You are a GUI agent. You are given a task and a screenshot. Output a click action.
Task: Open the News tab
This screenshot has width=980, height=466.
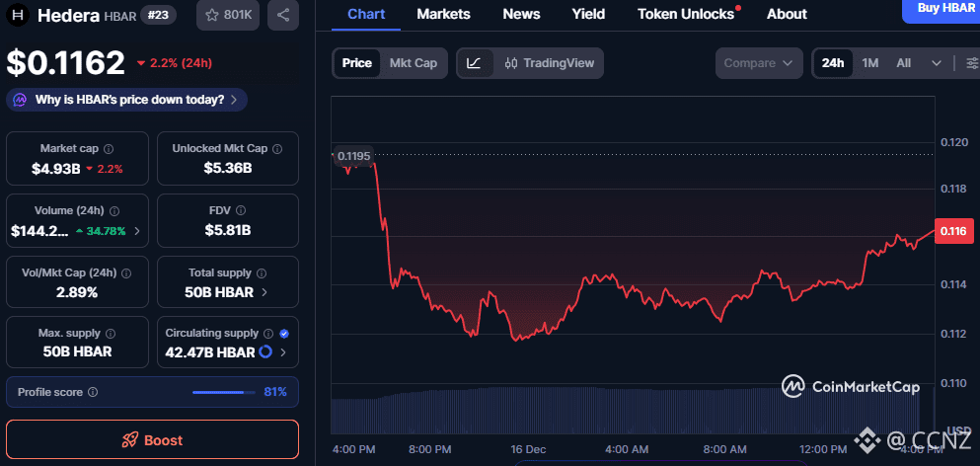click(520, 14)
